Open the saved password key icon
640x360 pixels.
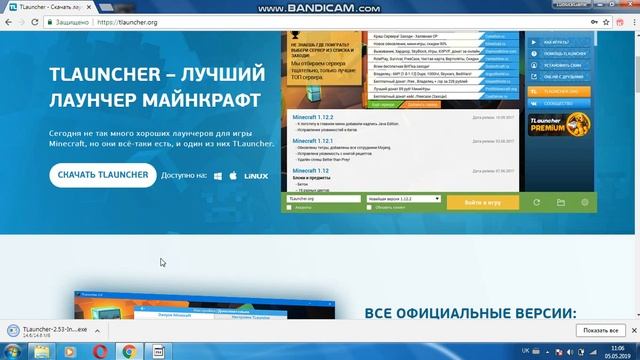click(x=594, y=22)
